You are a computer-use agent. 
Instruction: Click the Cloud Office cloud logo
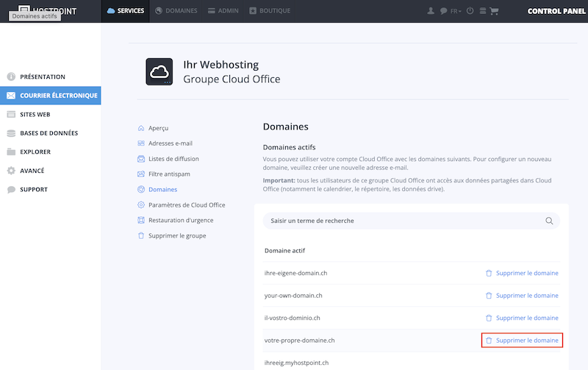tap(159, 71)
